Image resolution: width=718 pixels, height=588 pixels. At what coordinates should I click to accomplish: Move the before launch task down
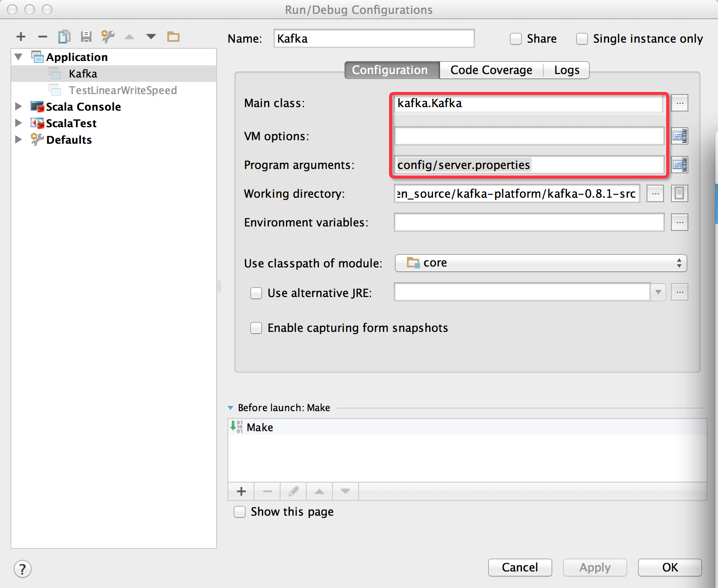tap(345, 491)
